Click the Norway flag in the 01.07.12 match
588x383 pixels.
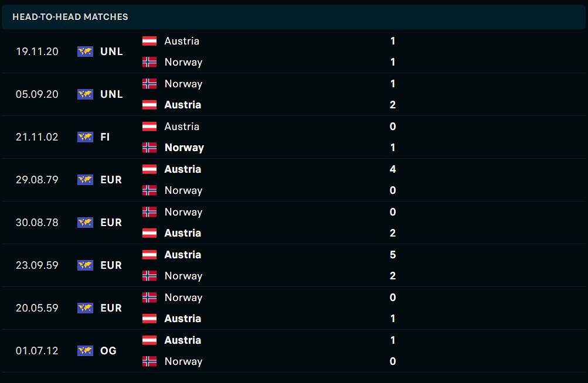point(149,361)
